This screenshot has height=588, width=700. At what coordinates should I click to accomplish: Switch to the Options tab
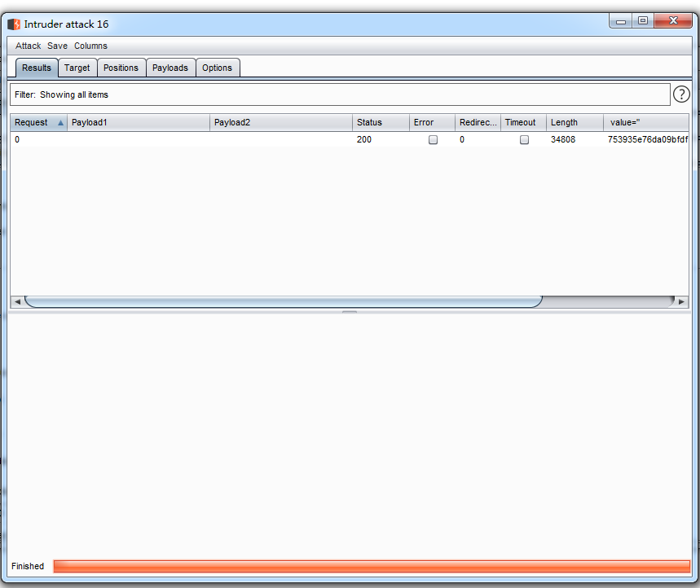tap(218, 68)
